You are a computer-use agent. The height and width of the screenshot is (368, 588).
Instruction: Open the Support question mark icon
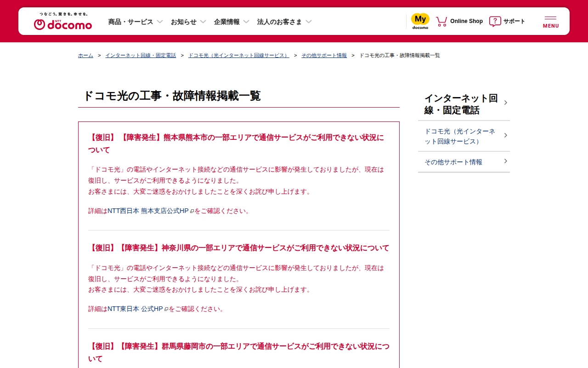495,21
